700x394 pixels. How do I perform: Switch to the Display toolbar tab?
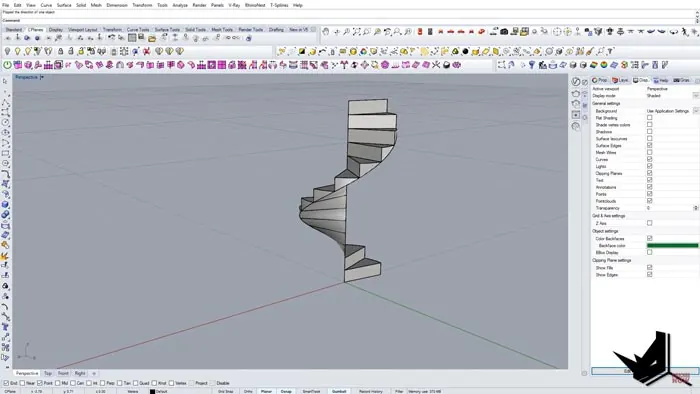point(56,29)
